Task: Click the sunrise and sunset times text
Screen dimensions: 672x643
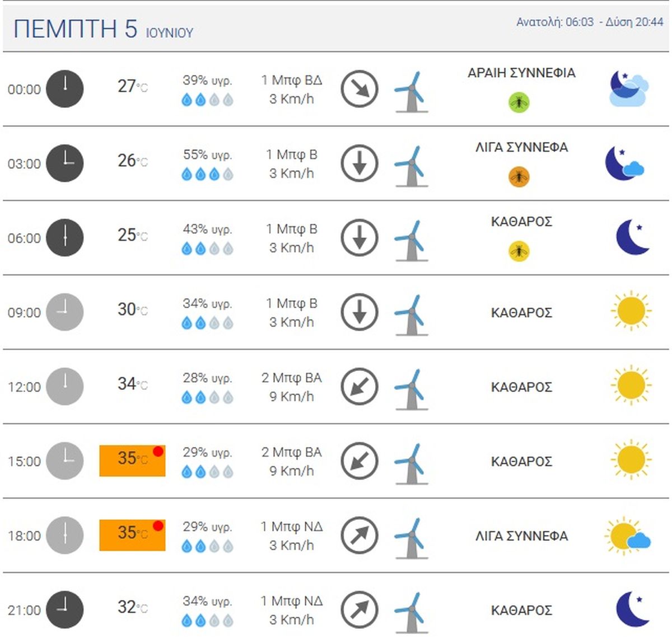Action: point(590,22)
